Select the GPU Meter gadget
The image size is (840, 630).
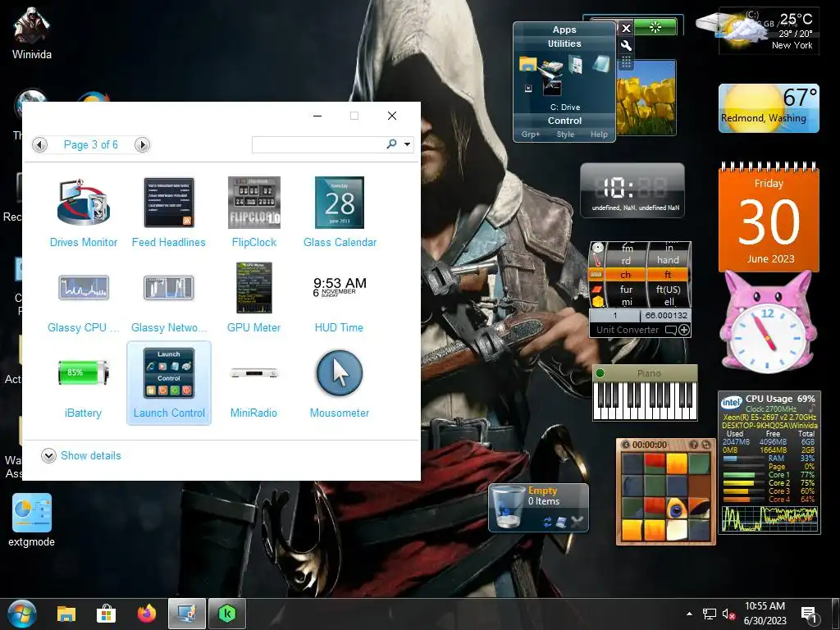[254, 297]
